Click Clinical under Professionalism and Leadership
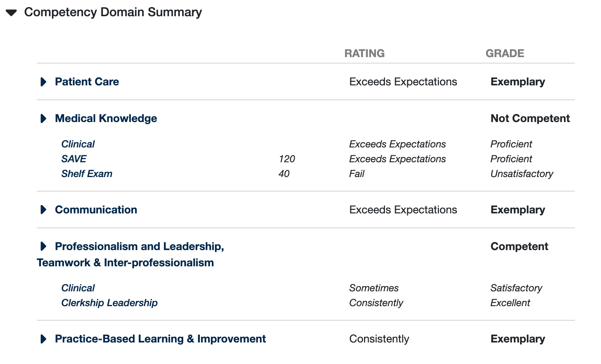 78,288
